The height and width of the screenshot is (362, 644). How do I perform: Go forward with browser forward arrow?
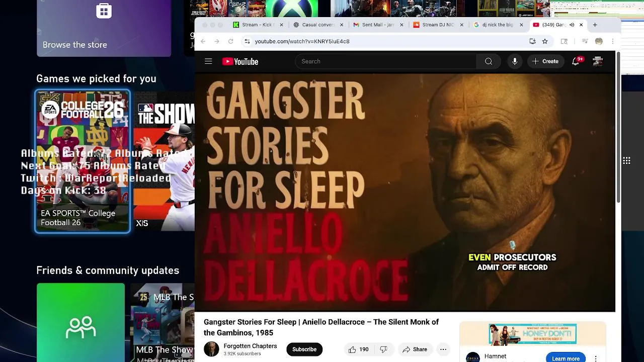217,41
